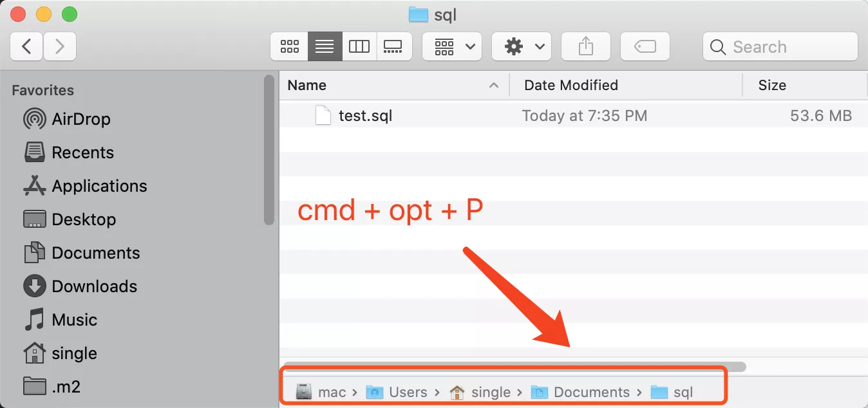Click the search magnifier icon

(x=718, y=47)
